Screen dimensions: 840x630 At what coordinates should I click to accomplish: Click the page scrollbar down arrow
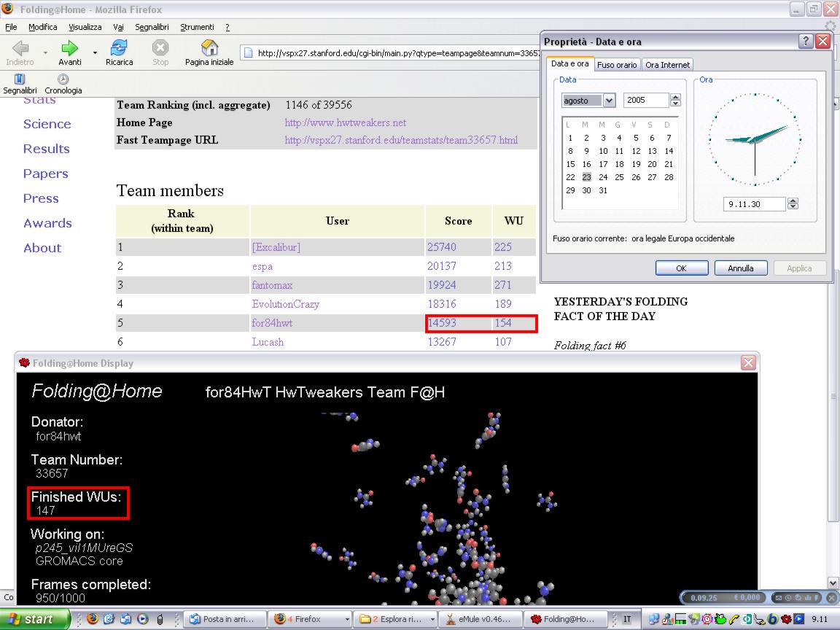pos(833,583)
